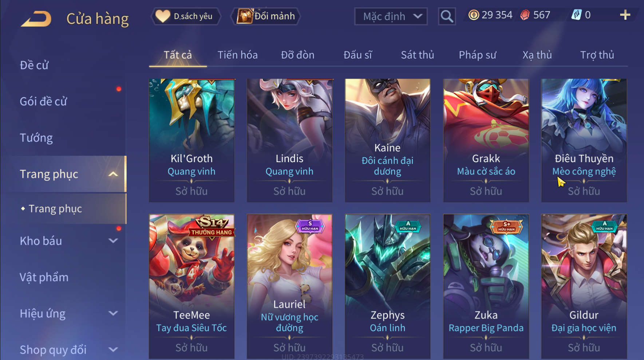Open the Mặc định sort dropdown
The image size is (644, 360).
click(x=391, y=16)
